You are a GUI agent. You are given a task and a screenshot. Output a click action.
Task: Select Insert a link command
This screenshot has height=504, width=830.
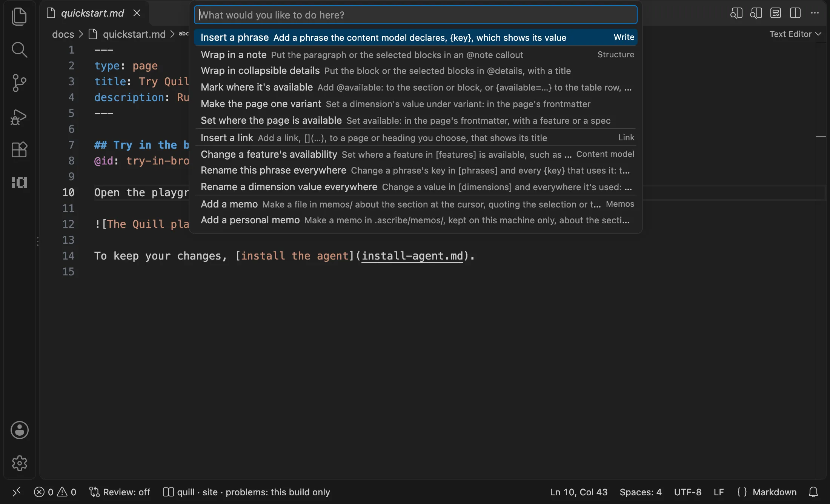[x=416, y=138]
